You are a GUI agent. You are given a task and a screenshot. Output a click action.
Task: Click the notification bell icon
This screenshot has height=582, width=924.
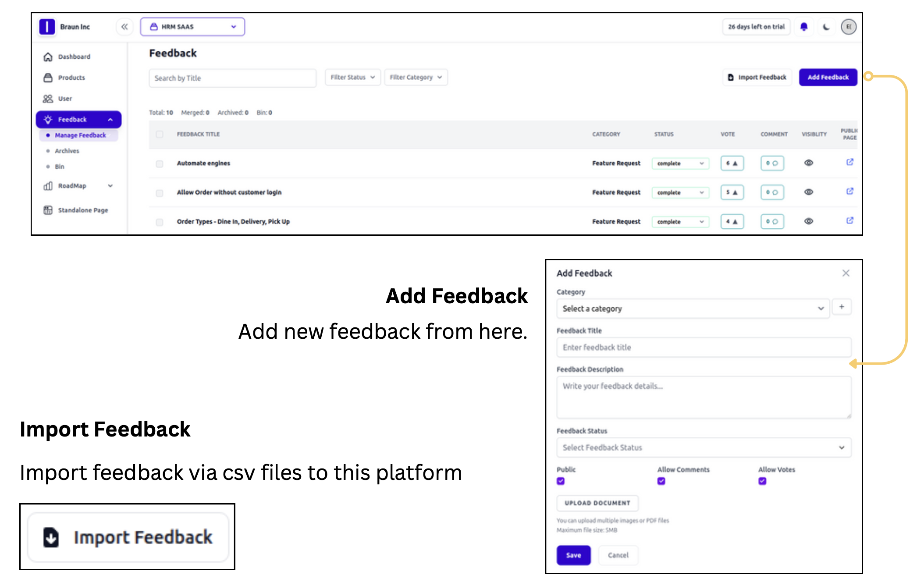click(803, 27)
